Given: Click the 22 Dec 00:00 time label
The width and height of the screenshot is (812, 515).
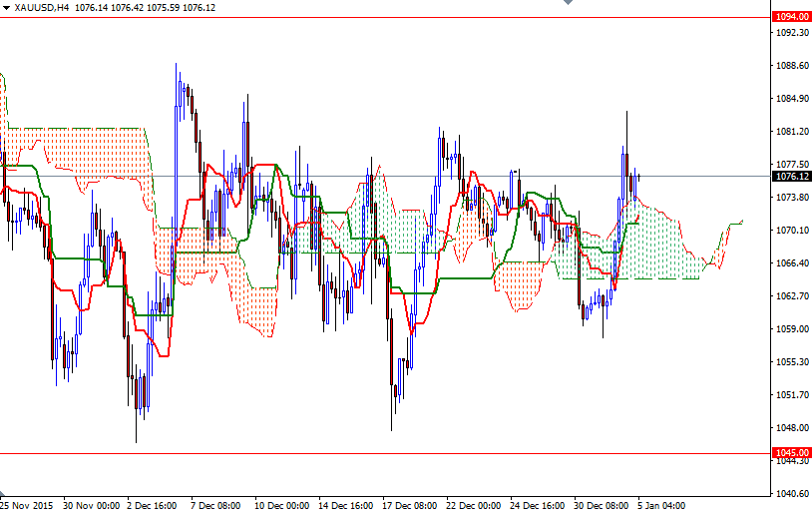Looking at the screenshot, I should click(471, 506).
